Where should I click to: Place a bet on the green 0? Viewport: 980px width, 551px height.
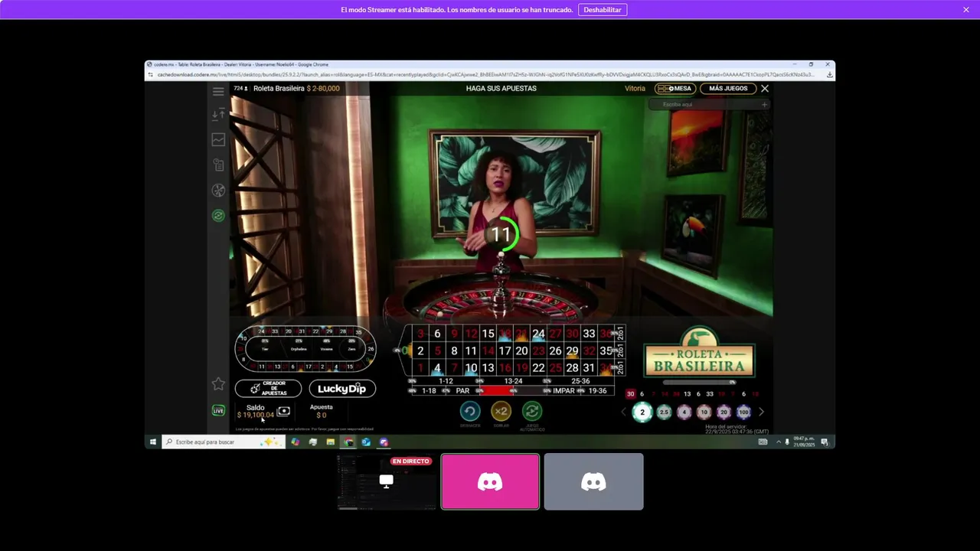[406, 351]
